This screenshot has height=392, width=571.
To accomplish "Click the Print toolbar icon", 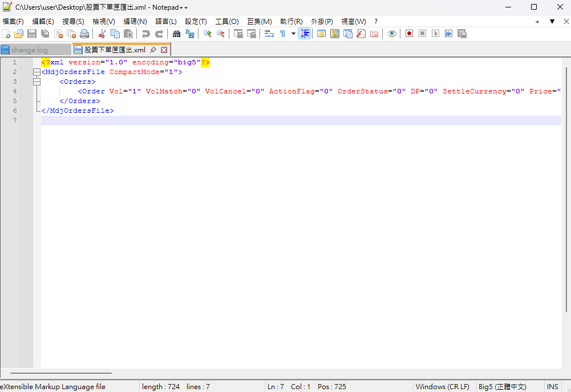I will pos(84,34).
